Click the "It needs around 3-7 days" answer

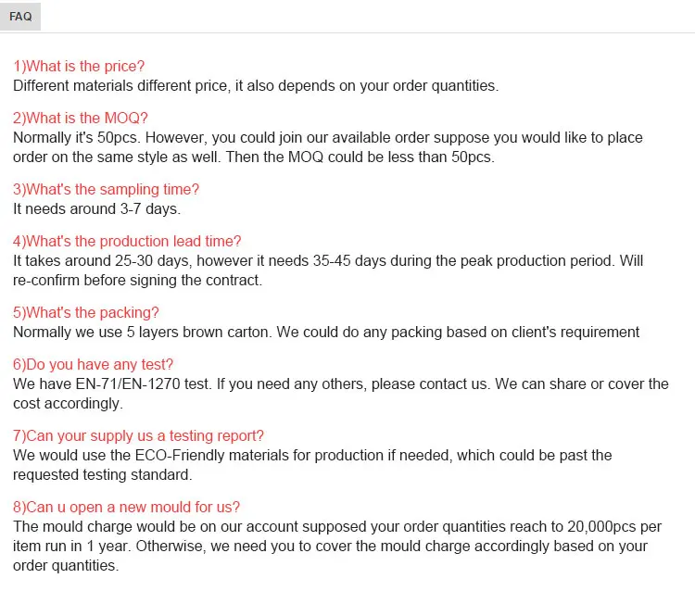tap(96, 209)
